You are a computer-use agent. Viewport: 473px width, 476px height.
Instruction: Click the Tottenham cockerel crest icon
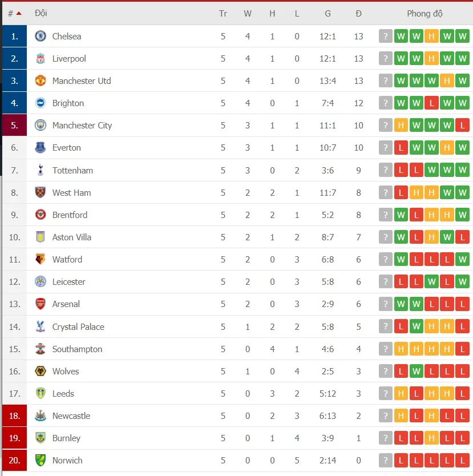[x=41, y=170]
